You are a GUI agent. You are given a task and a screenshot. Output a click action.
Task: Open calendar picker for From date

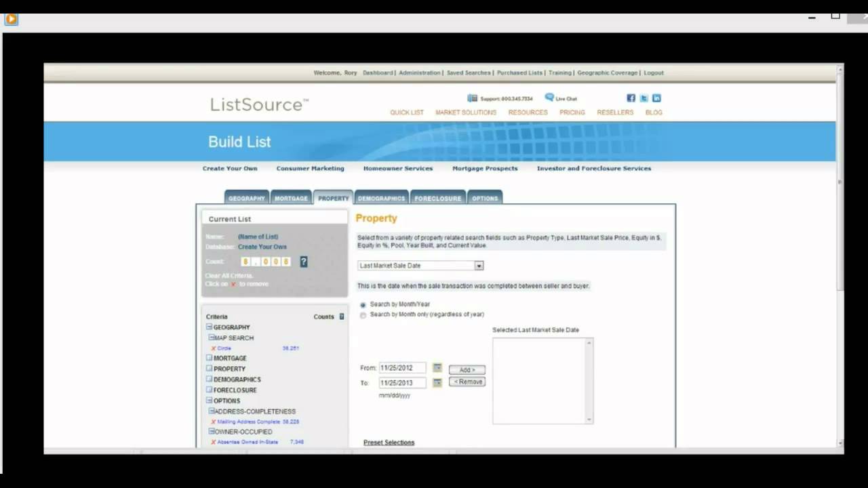[x=437, y=368]
